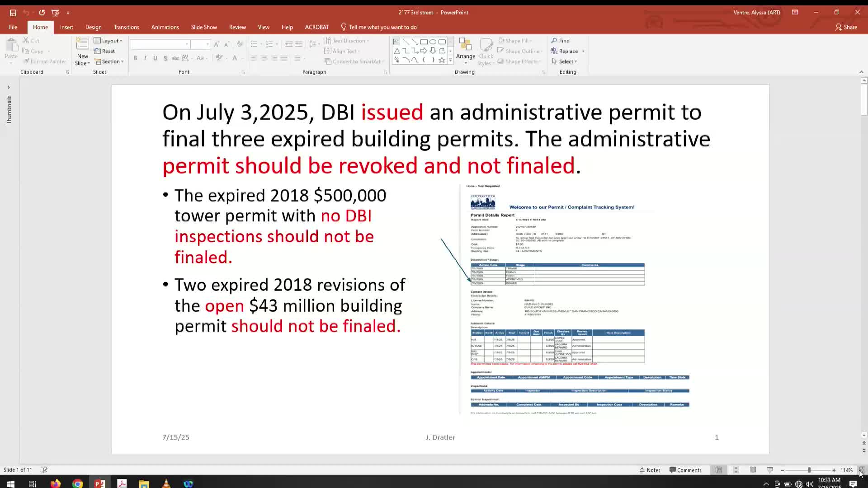
Task: Click the Tell me what you want to do box
Action: (382, 27)
